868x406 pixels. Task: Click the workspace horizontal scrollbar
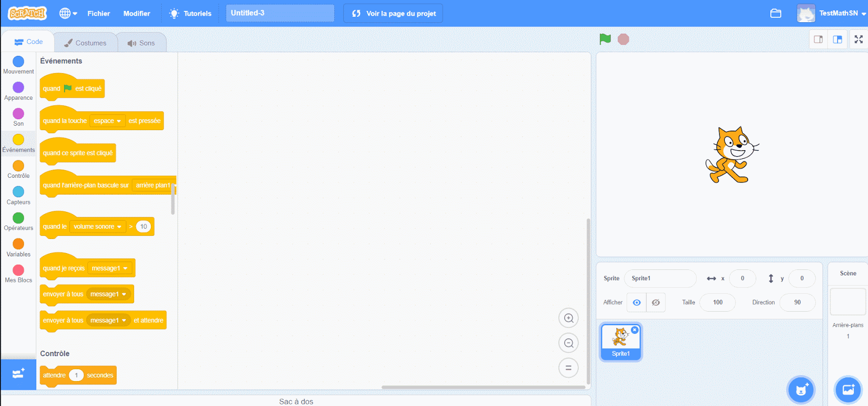click(483, 387)
